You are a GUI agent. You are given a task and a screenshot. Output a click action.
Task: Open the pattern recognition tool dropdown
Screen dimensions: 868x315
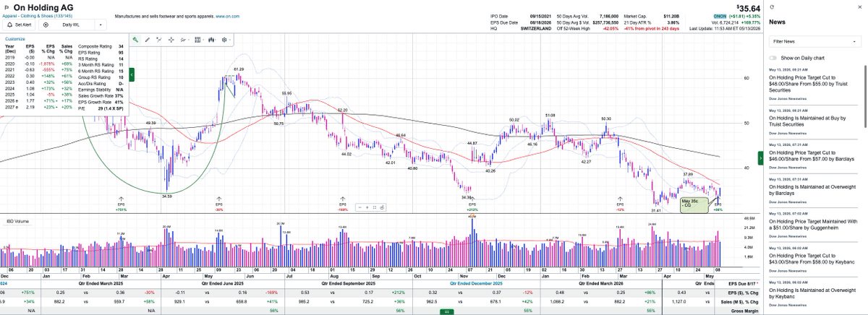point(185,40)
